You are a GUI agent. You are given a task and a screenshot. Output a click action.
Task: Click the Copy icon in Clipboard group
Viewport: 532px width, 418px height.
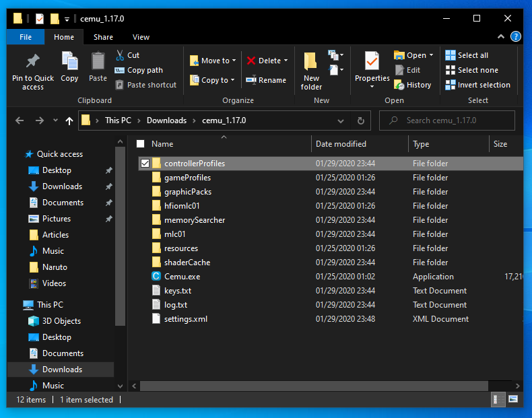[69, 61]
